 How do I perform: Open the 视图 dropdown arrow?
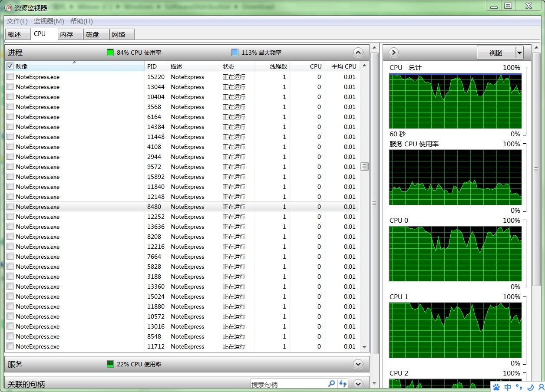519,53
